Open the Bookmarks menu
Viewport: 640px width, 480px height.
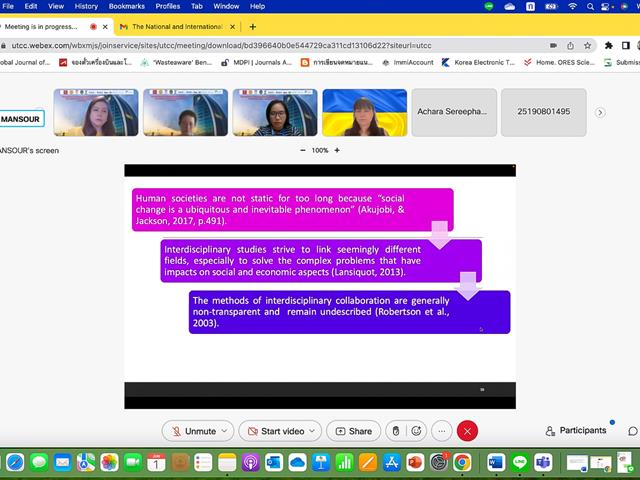click(127, 6)
